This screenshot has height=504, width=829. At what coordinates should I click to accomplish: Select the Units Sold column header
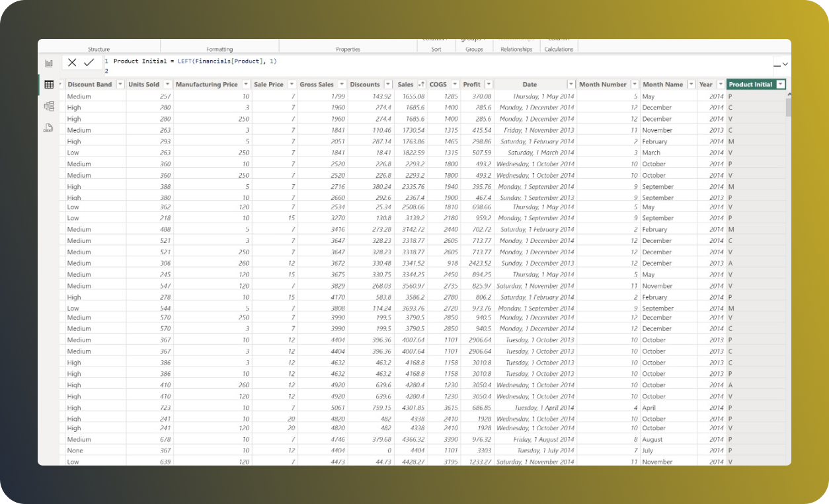pos(143,85)
